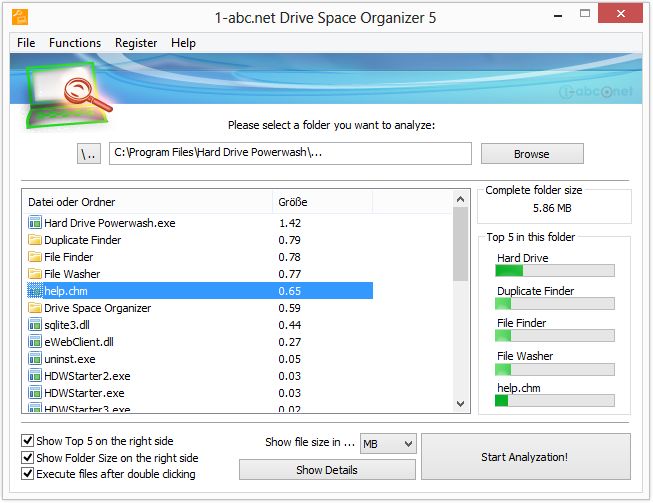Click the help.chm size bar in Top 5
This screenshot has height=503, width=653.
(x=555, y=401)
